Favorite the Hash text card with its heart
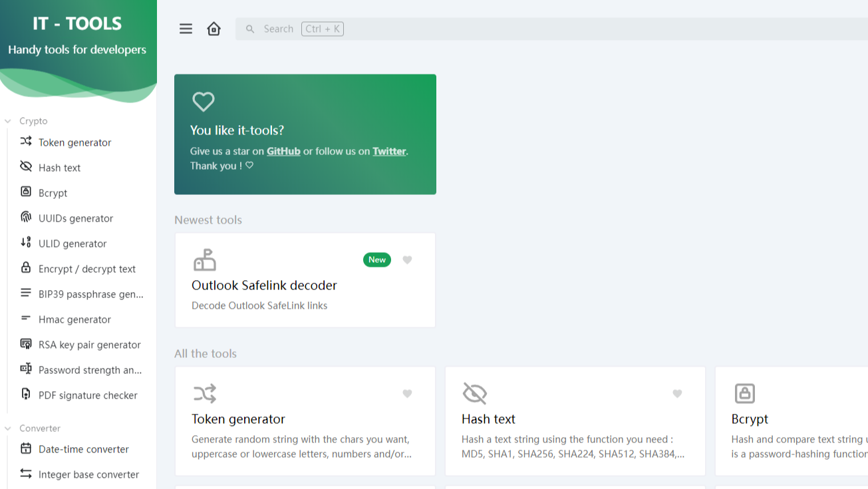The image size is (868, 489). tap(677, 394)
